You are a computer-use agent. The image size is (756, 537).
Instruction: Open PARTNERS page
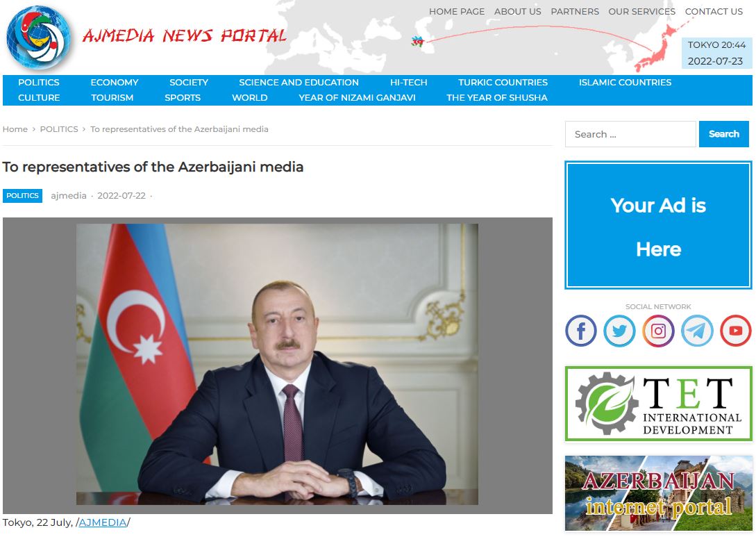point(575,12)
